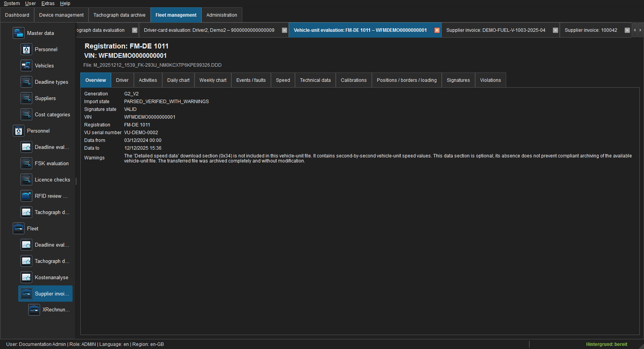The width and height of the screenshot is (644, 349).
Task: View the Events / faults tab
Action: tap(251, 80)
